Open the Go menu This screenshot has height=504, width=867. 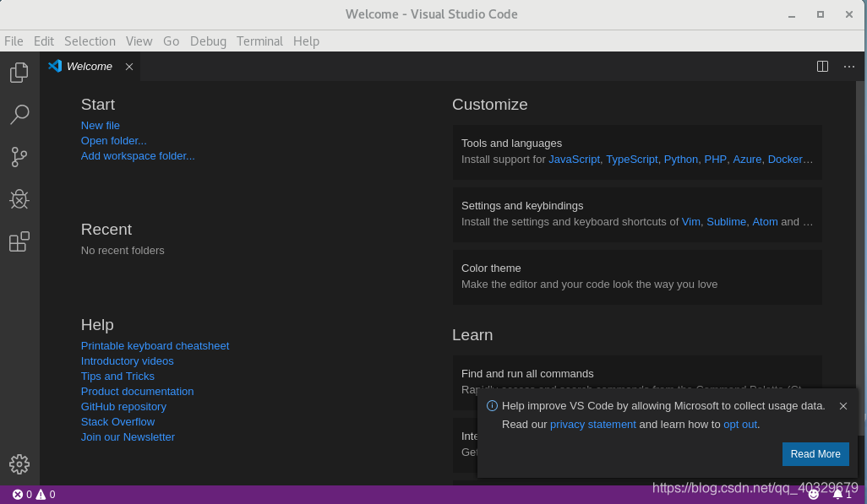click(x=171, y=41)
